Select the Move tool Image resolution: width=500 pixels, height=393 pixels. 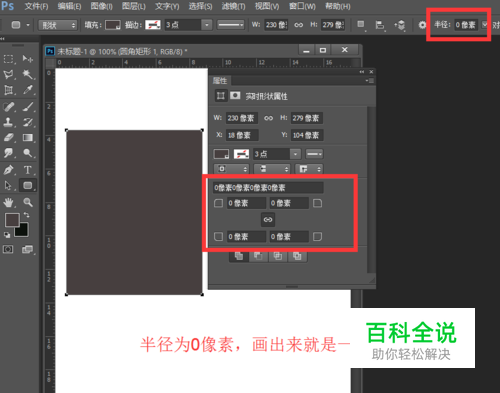click(x=28, y=59)
